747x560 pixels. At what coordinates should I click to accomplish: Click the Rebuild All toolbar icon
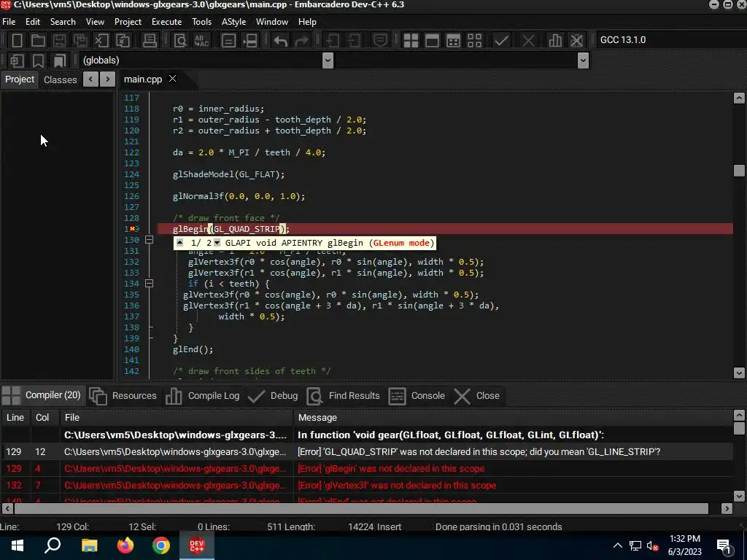click(x=474, y=41)
